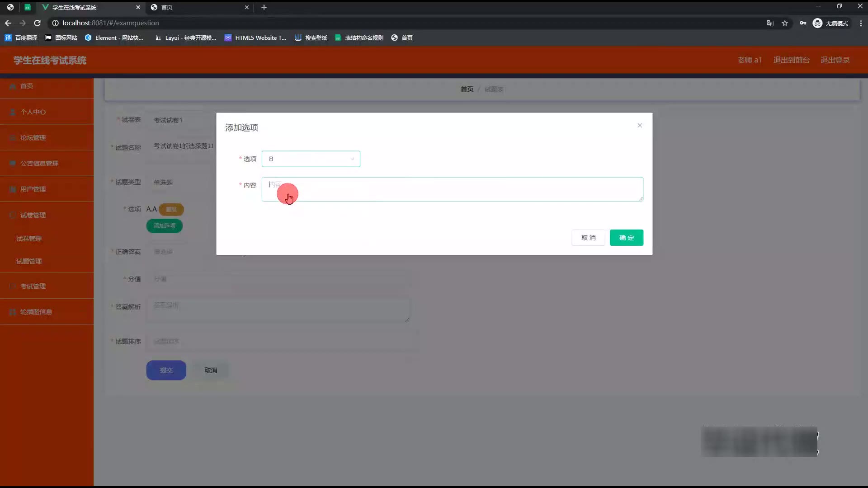Open a new browser tab
868x488 pixels.
tap(264, 7)
